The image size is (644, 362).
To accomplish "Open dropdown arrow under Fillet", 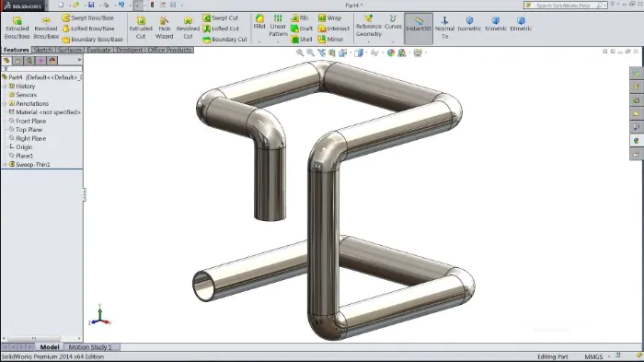I will (259, 41).
